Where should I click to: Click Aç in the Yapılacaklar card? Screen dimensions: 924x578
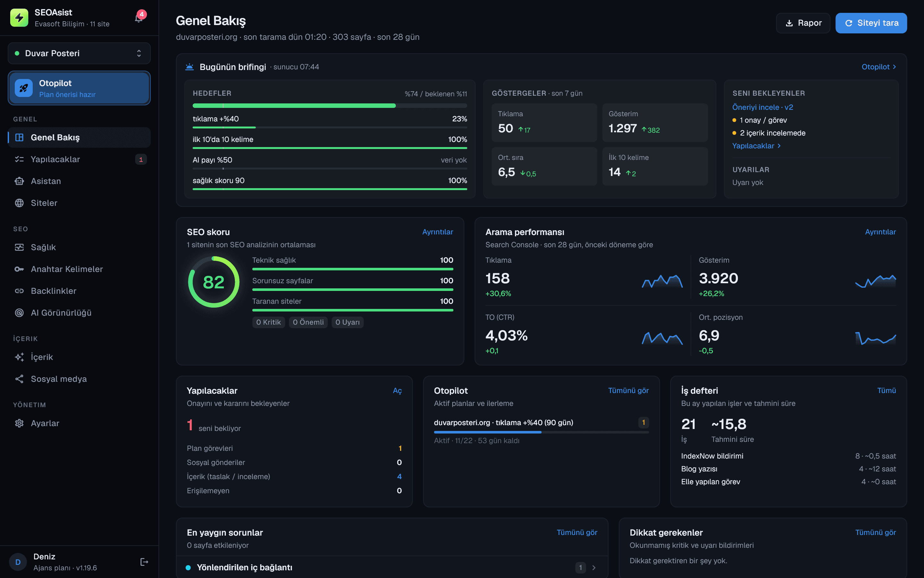tap(397, 390)
